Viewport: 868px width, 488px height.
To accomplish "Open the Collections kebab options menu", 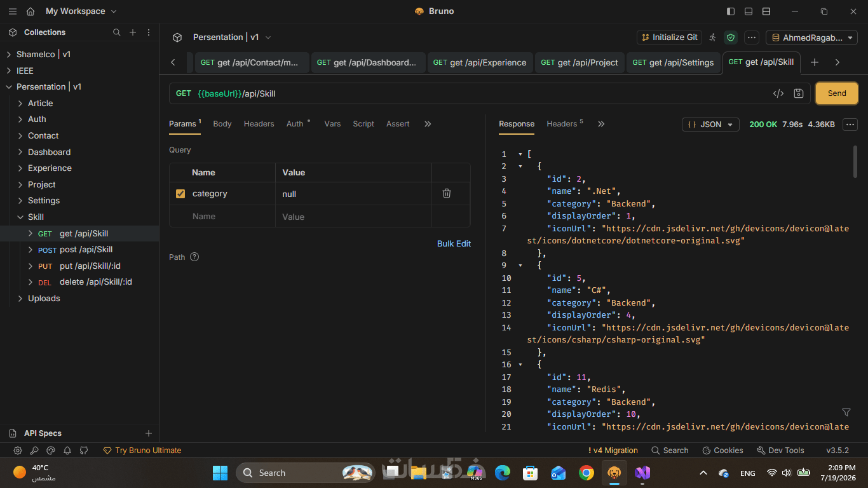I will (x=149, y=32).
